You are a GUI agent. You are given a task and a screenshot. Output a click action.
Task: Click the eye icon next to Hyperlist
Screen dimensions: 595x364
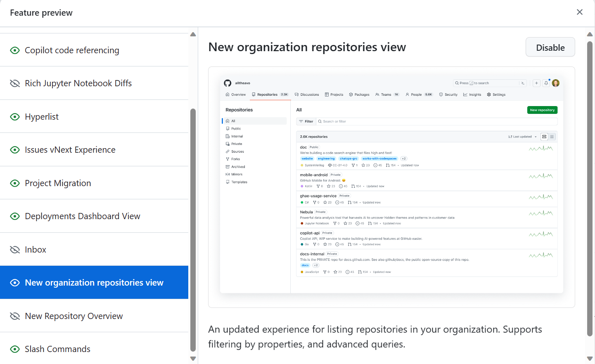[15, 117]
